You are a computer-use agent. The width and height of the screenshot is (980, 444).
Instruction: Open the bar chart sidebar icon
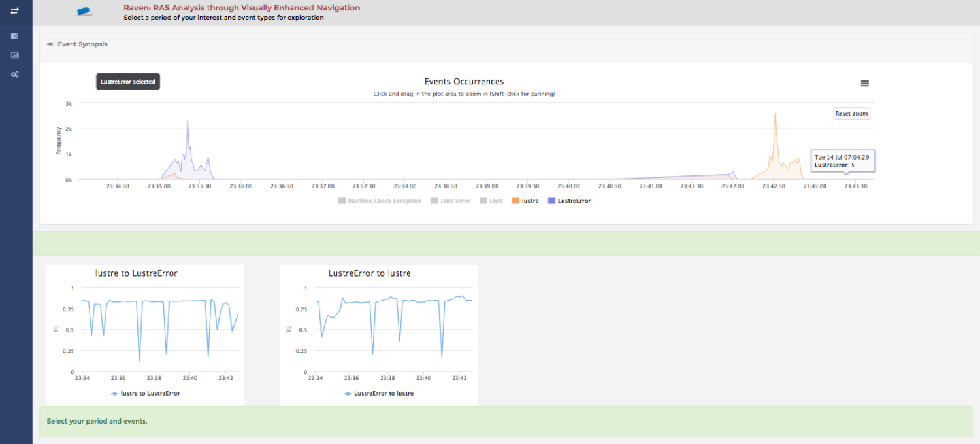(14, 56)
